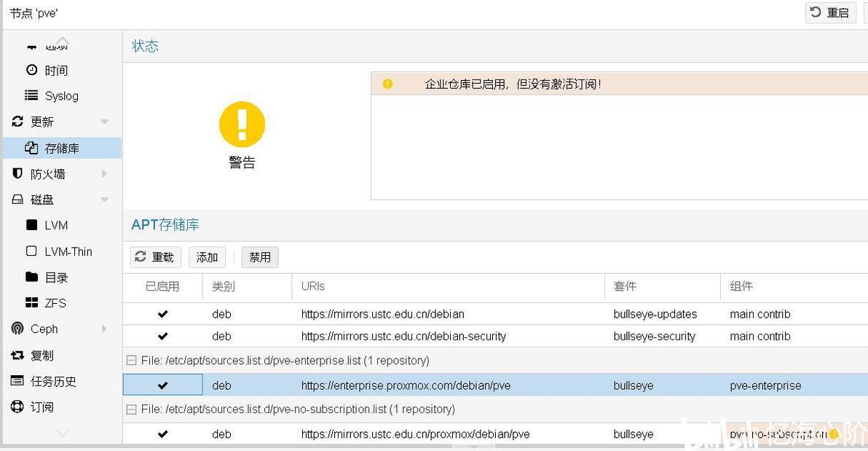Click the 重载 button
Viewport: 868px width, 451px height.
pyautogui.click(x=156, y=257)
